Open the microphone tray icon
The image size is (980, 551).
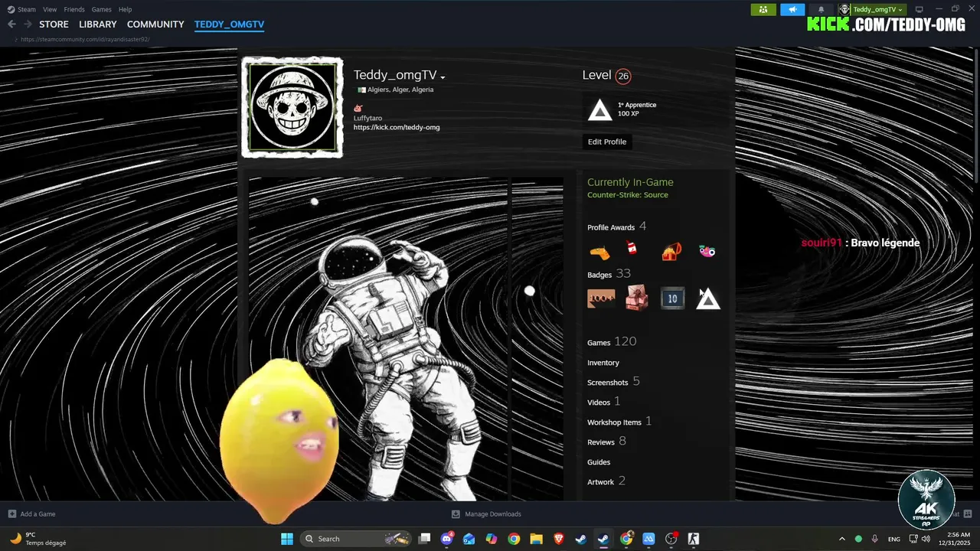(874, 539)
